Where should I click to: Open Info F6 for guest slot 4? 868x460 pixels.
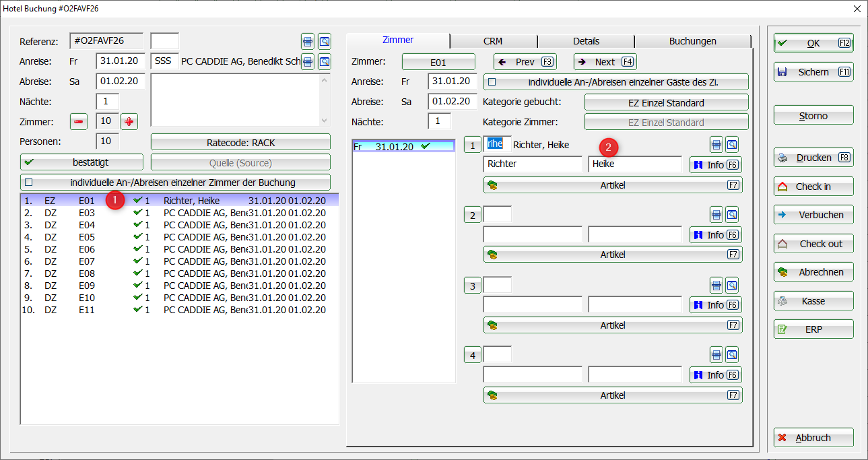pos(716,375)
